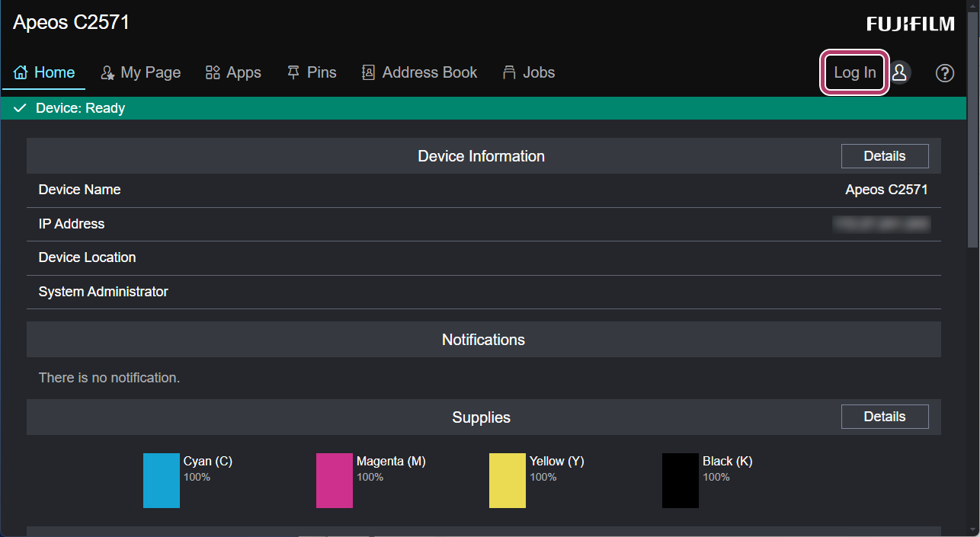980x537 pixels.
Task: Open help with the question mark icon
Action: point(945,72)
